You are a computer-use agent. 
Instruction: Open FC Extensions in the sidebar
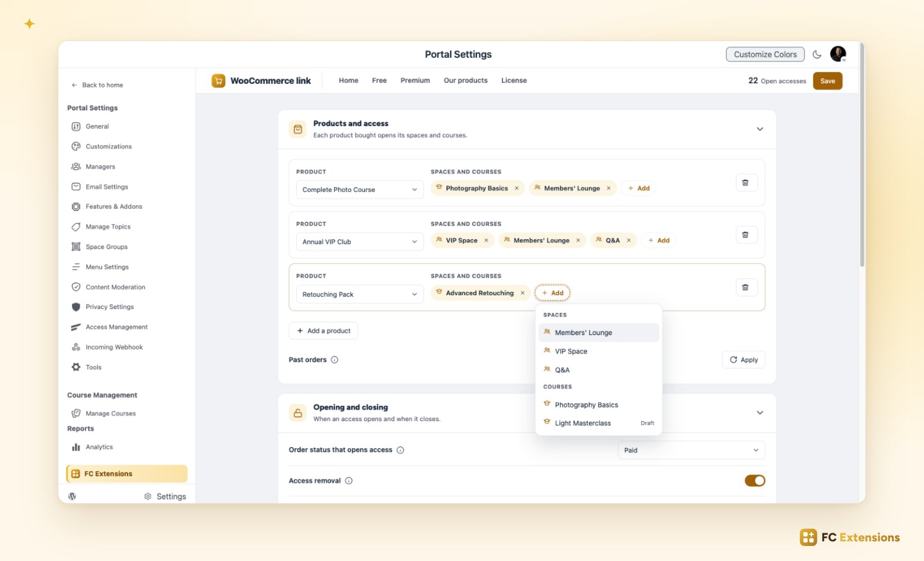pos(127,474)
